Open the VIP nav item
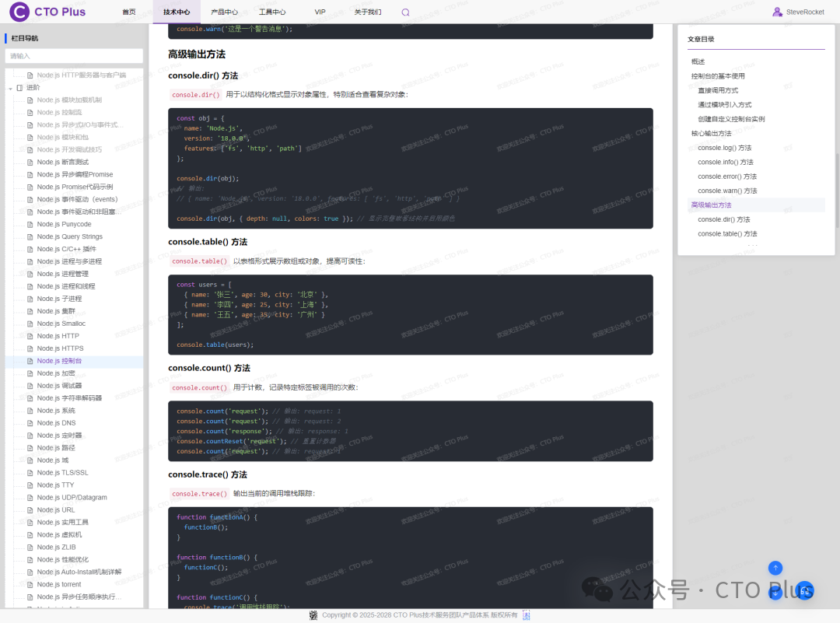Screen dimensions: 840x623 320,12
